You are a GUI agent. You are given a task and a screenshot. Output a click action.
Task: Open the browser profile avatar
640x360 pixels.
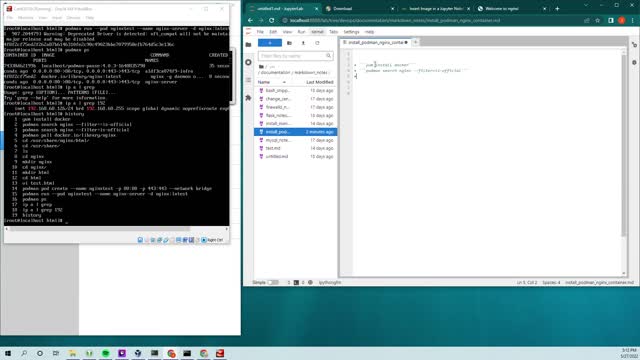click(622, 20)
